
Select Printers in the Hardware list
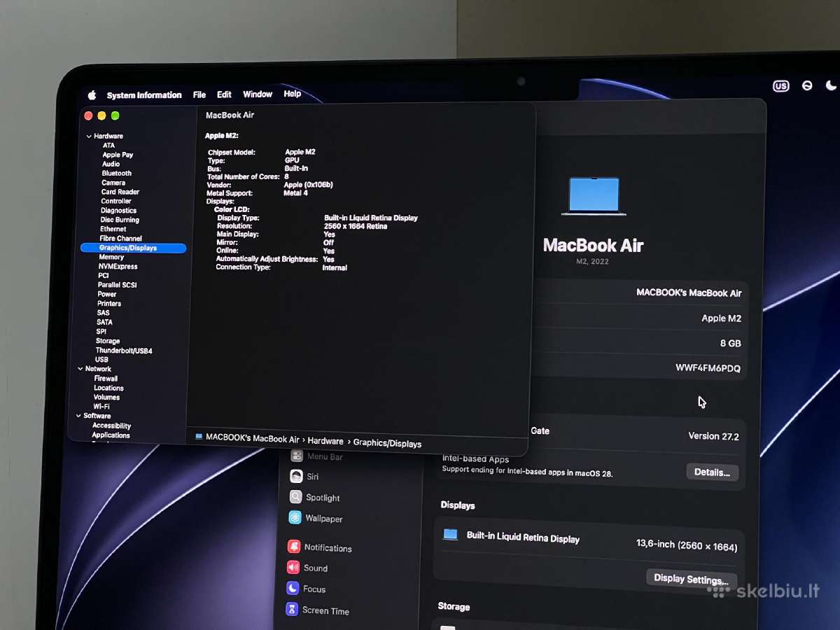tap(109, 304)
